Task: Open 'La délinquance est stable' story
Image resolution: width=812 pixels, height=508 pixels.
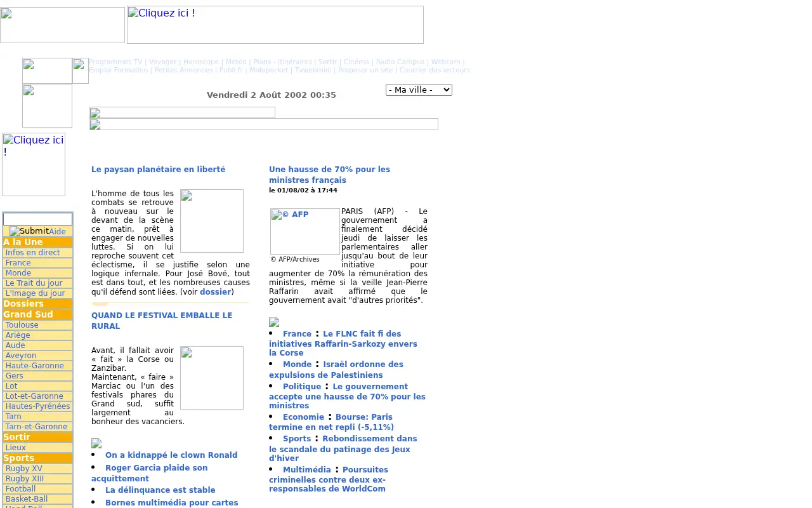Action: pyautogui.click(x=160, y=490)
